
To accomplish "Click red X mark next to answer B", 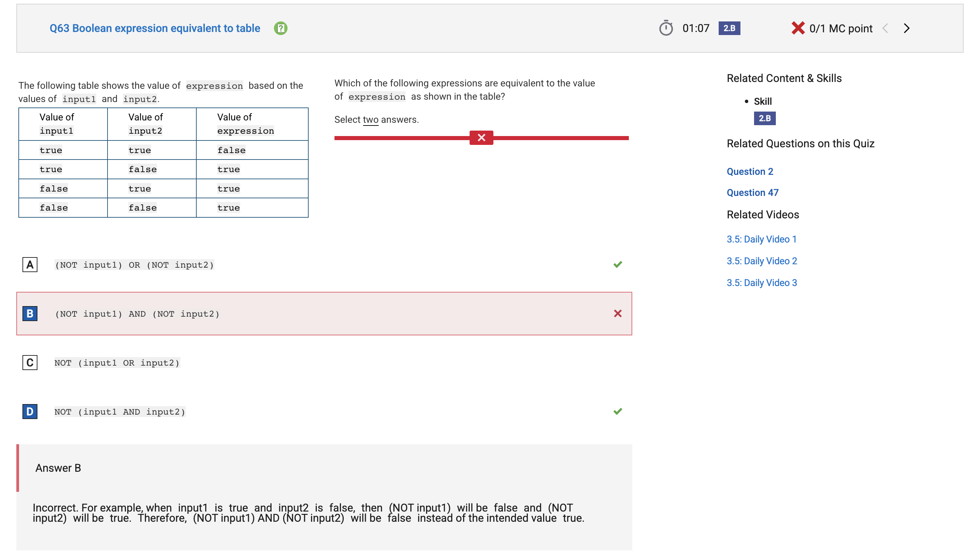I will coord(618,313).
